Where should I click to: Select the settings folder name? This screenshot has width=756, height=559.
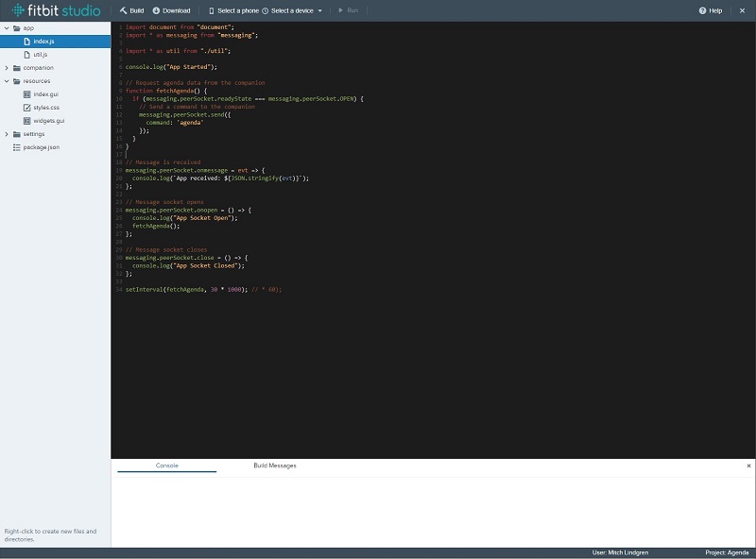(34, 134)
